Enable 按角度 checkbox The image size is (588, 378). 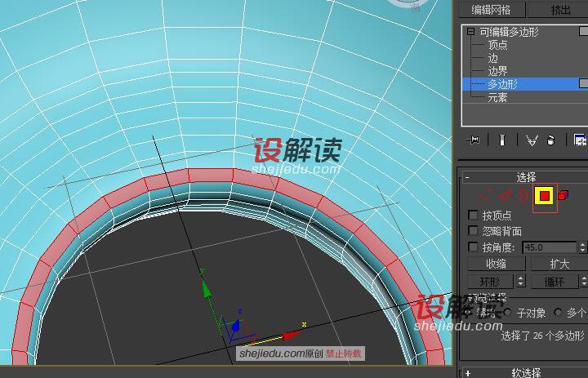pos(473,247)
